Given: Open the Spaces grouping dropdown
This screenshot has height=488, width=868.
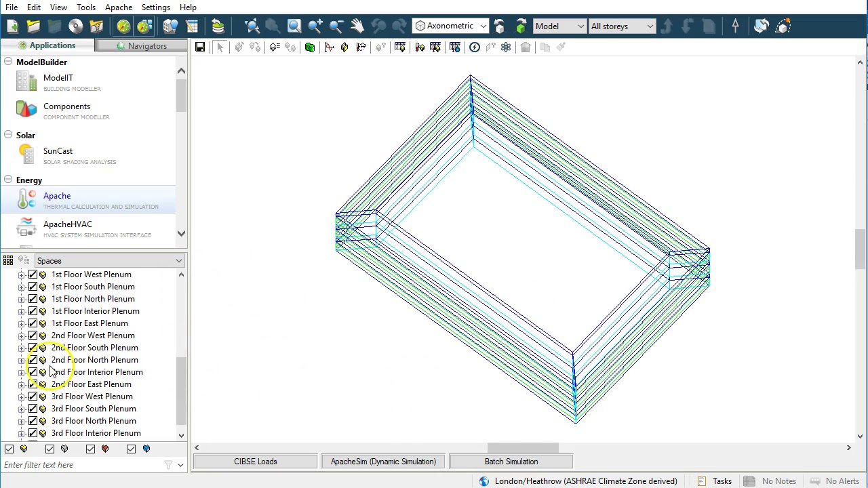Looking at the screenshot, I should tap(110, 261).
